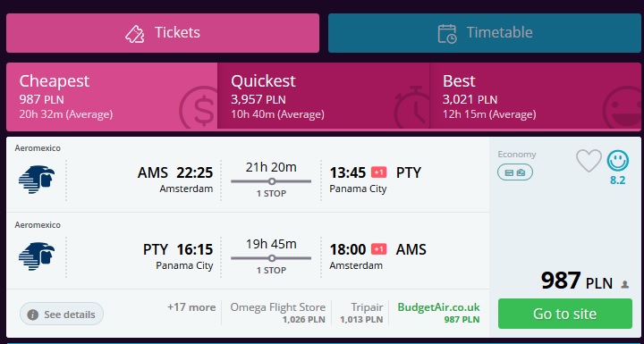Expand the +17 more providers list
The image size is (644, 344).
191,307
